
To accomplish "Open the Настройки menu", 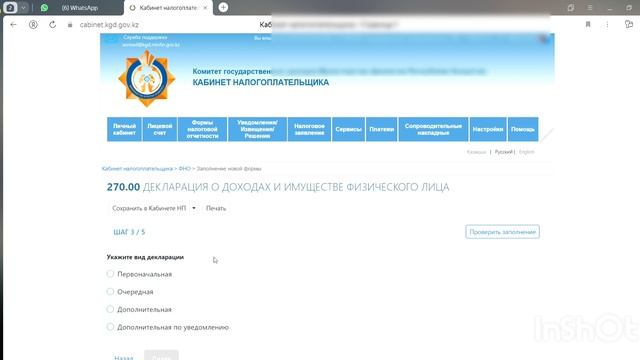I will click(488, 129).
